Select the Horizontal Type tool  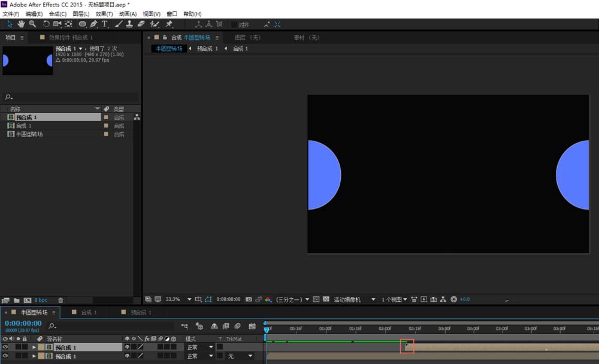point(105,24)
